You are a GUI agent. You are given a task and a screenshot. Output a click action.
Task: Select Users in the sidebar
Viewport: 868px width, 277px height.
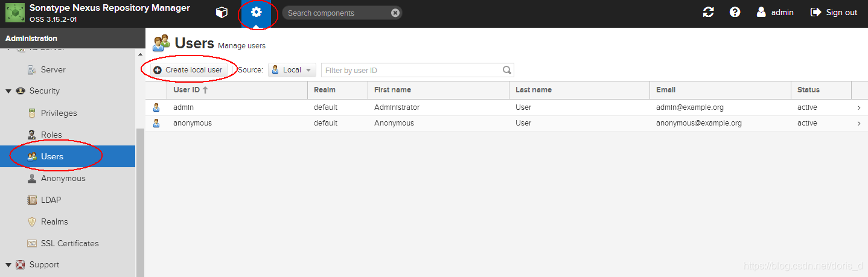point(68,157)
